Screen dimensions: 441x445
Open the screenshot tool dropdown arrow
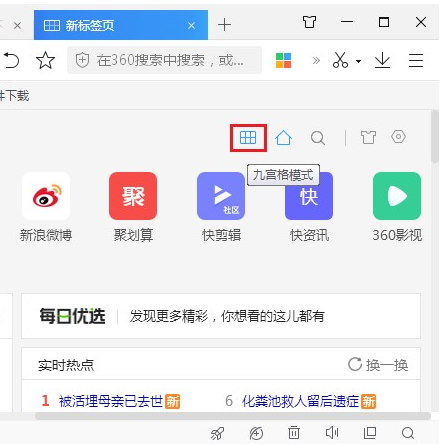click(358, 61)
